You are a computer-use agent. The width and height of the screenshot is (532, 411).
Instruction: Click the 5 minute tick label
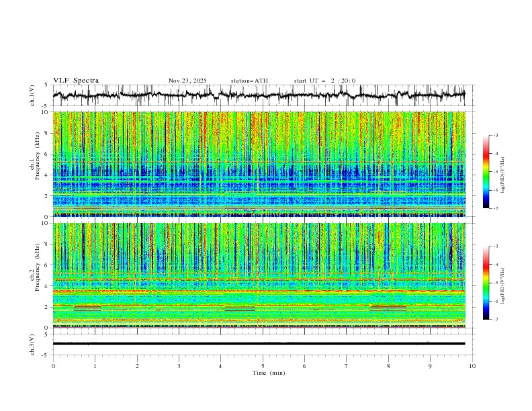[x=263, y=366]
